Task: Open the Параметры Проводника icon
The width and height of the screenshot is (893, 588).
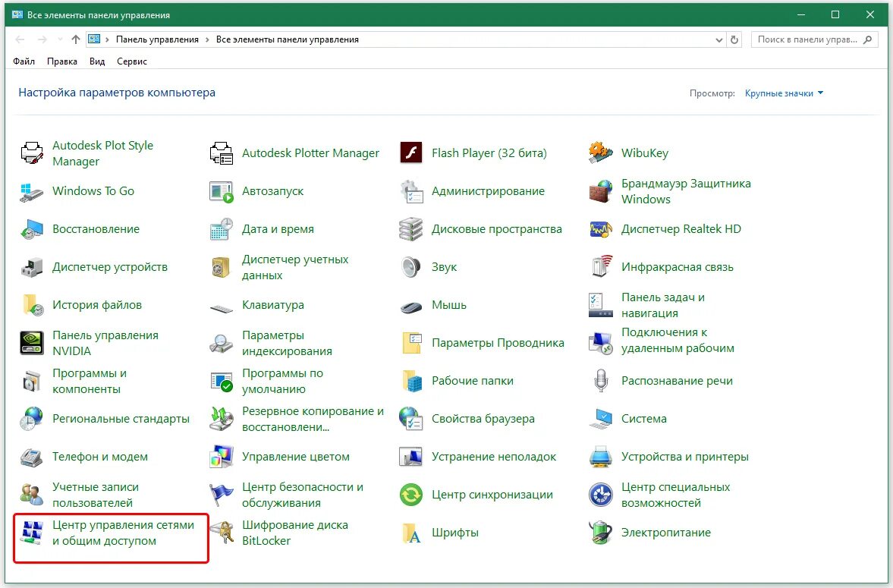Action: pos(411,343)
